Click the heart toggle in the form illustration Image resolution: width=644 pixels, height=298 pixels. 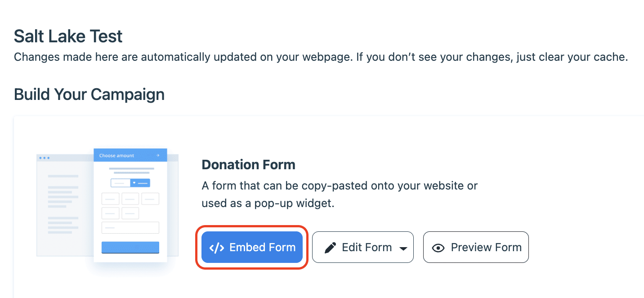pos(134,183)
